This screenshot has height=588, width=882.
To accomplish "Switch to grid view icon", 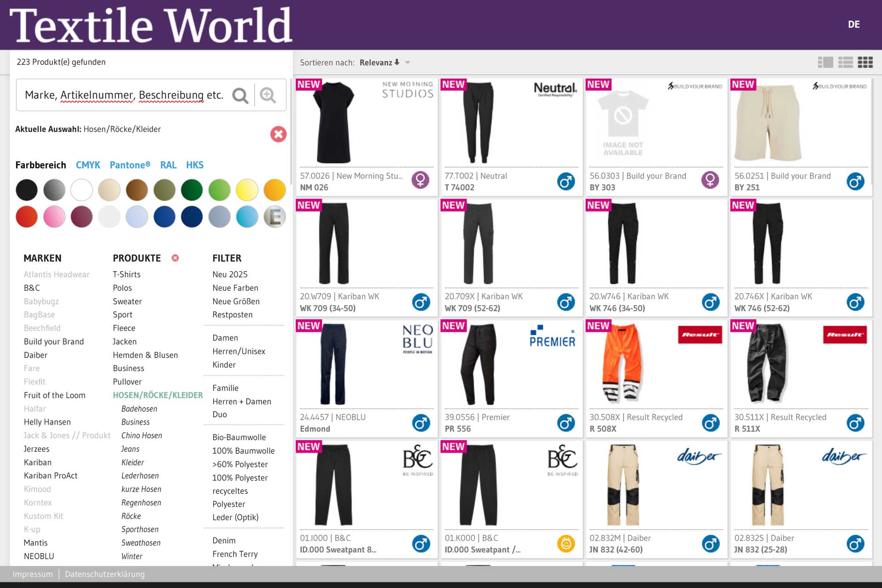I will coord(865,62).
